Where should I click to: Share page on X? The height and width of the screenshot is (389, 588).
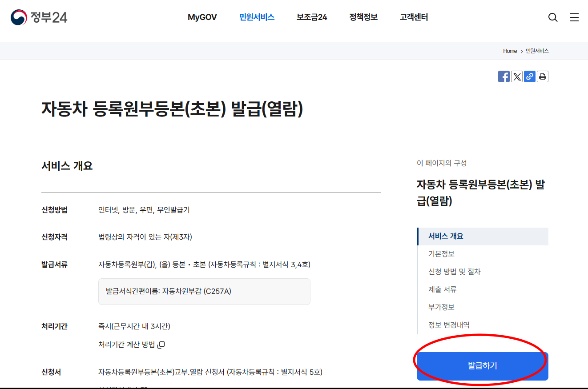(517, 76)
